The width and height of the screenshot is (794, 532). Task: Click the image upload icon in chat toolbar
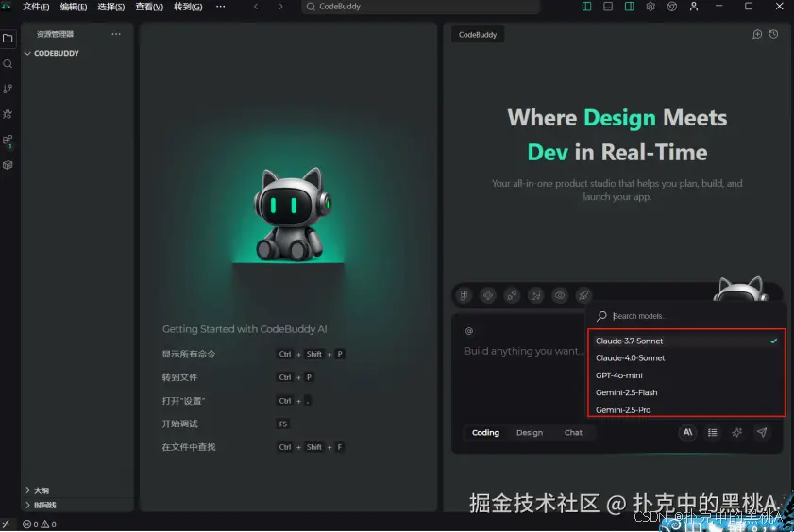pyautogui.click(x=535, y=295)
